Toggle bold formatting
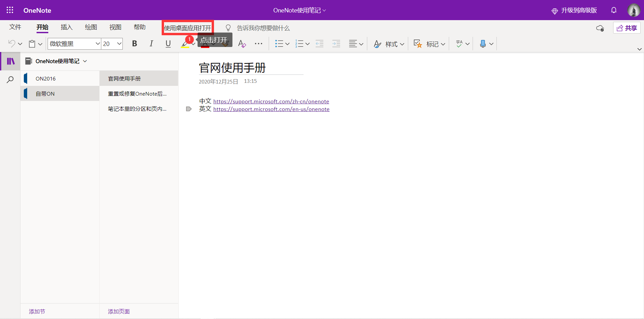The height and width of the screenshot is (319, 644). 135,44
